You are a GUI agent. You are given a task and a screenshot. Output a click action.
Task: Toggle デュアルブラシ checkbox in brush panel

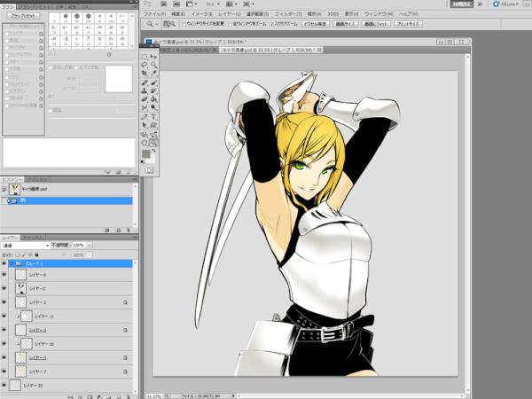pos(6,55)
